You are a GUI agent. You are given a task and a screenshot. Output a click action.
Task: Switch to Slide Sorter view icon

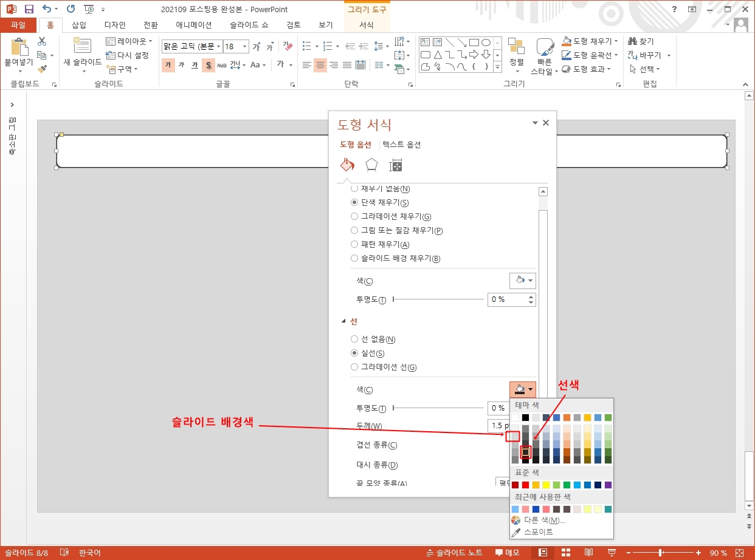point(565,553)
